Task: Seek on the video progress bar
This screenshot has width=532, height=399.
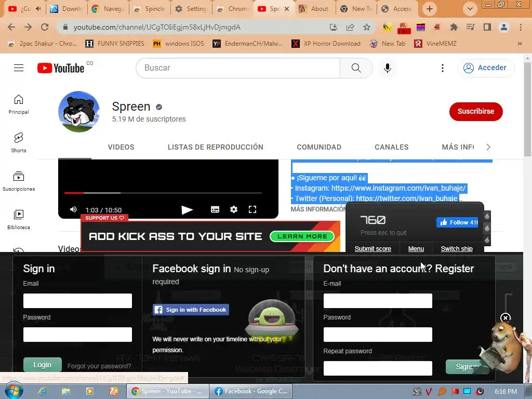Action: click(163, 193)
